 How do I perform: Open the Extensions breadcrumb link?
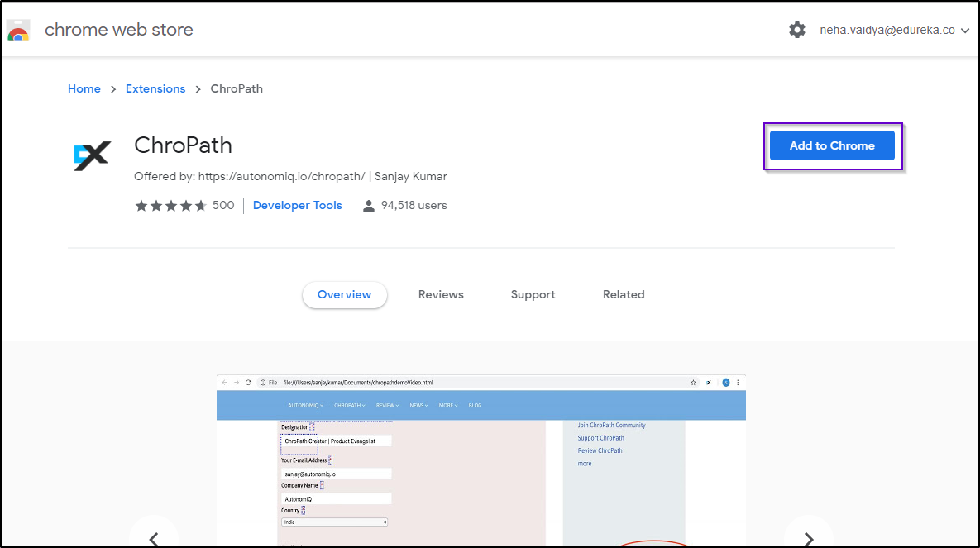click(x=155, y=88)
